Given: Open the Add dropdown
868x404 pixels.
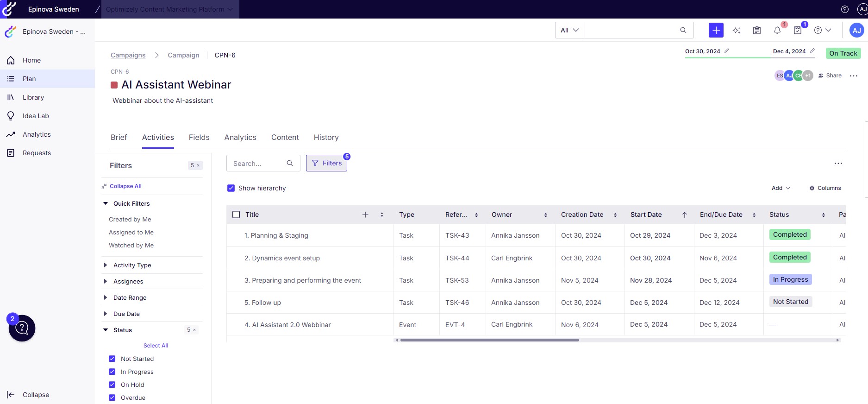Looking at the screenshot, I should point(781,188).
